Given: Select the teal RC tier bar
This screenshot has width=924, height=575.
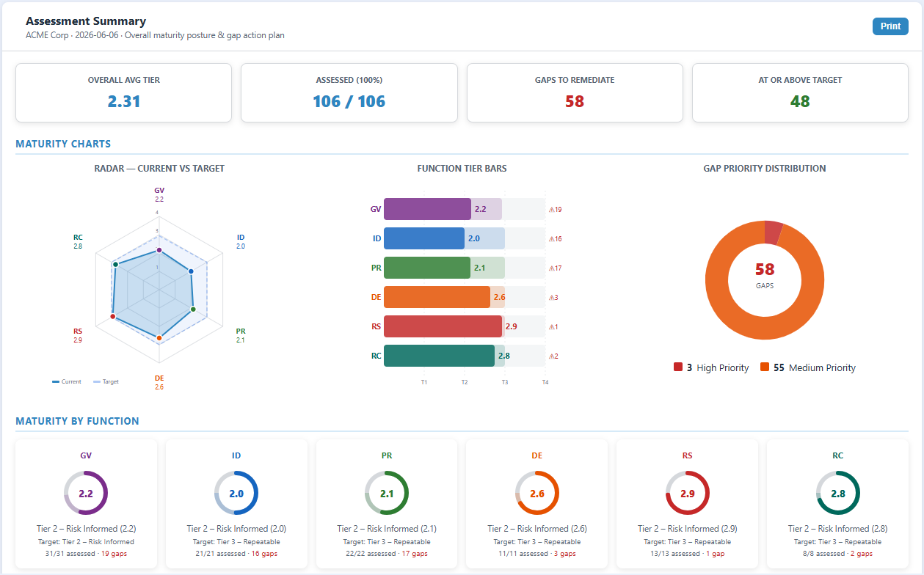Looking at the screenshot, I should (x=439, y=356).
